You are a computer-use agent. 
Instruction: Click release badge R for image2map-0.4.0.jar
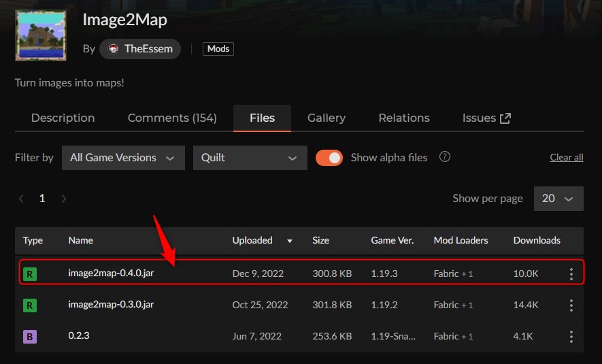coord(30,274)
